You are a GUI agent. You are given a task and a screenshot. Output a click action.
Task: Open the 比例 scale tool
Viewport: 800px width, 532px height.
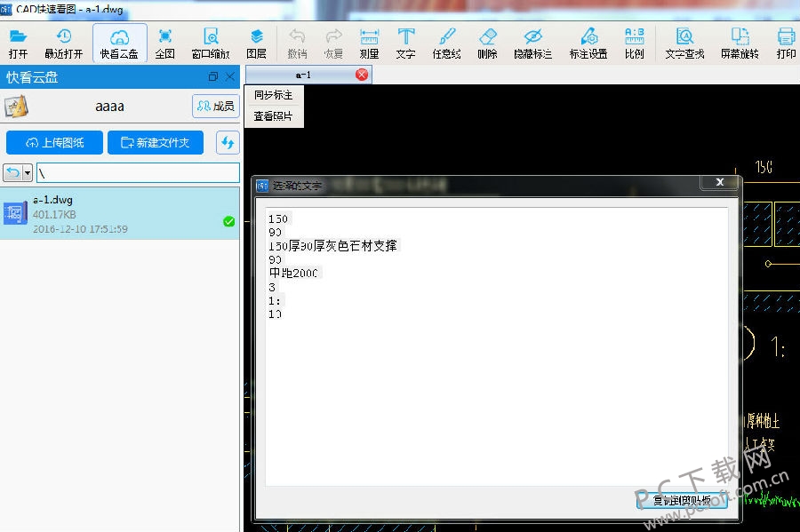pos(634,44)
